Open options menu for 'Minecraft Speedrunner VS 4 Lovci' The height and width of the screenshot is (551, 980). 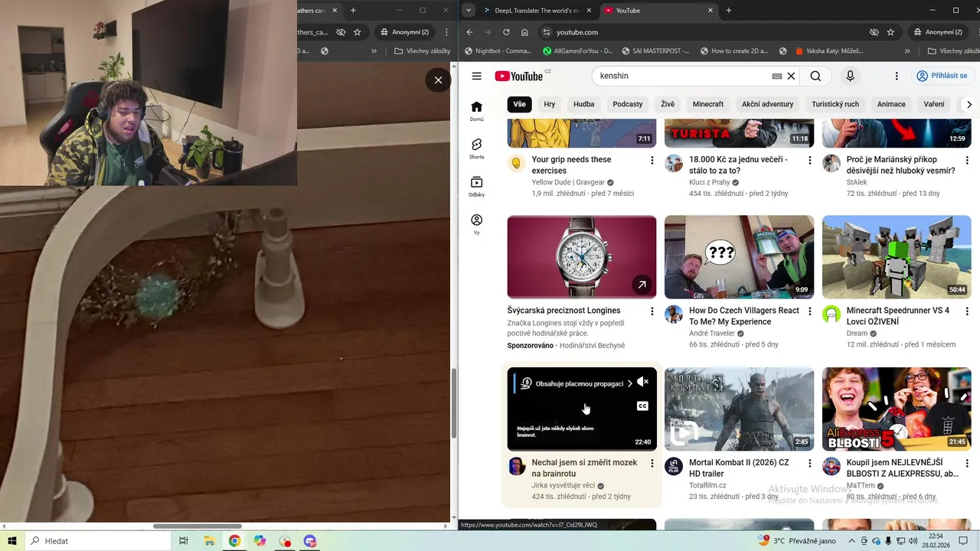click(967, 311)
